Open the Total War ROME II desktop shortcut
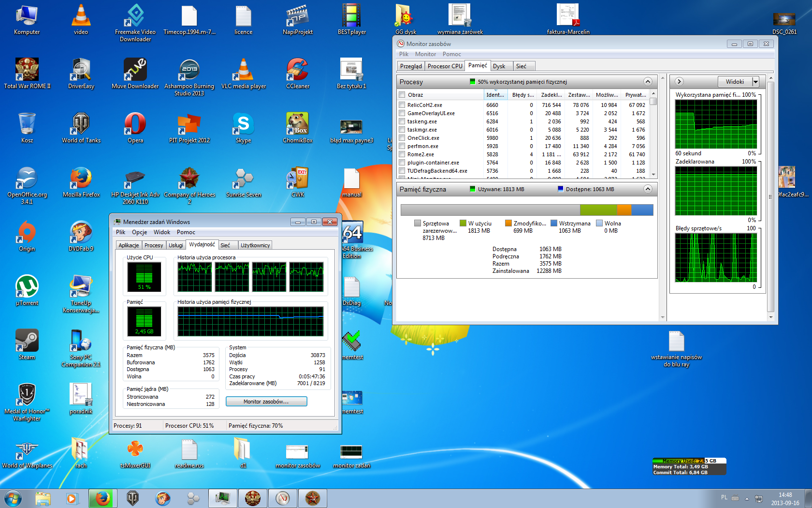 pos(27,74)
